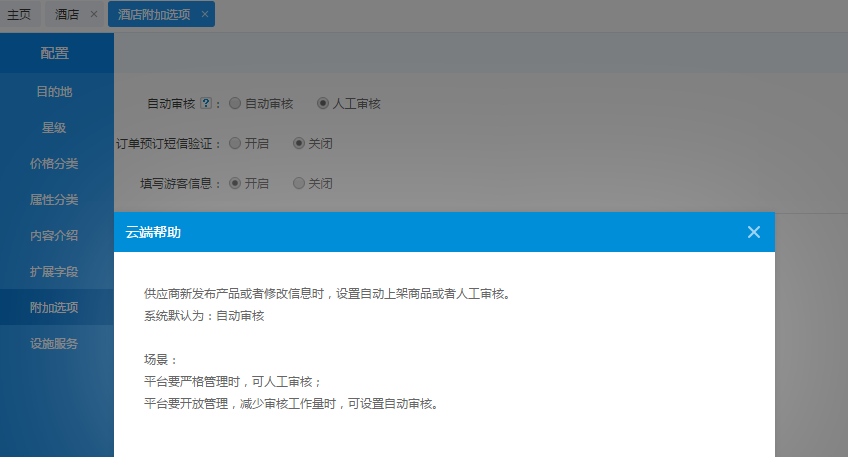
Task: Close the 酒店 tab with its X
Action: [x=93, y=14]
